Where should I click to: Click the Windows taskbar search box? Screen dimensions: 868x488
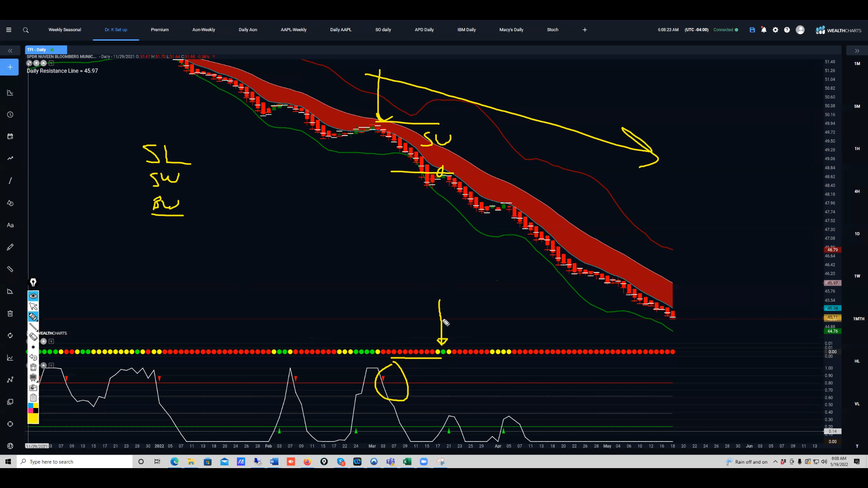coord(75,461)
